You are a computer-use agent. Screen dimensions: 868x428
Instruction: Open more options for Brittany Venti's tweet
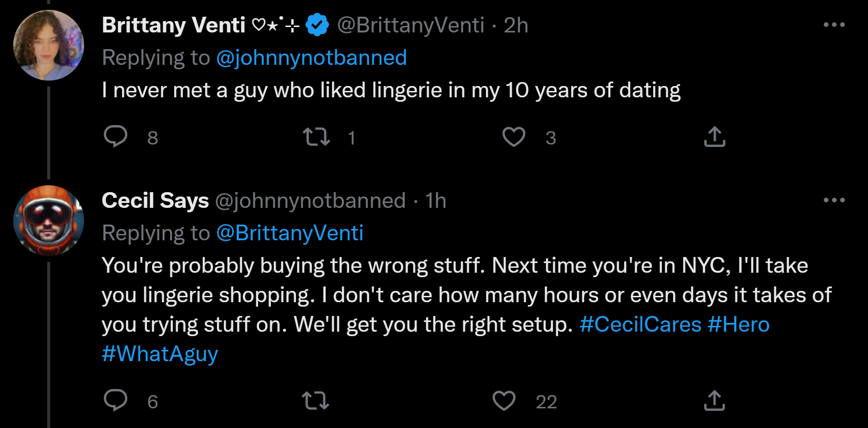click(834, 25)
